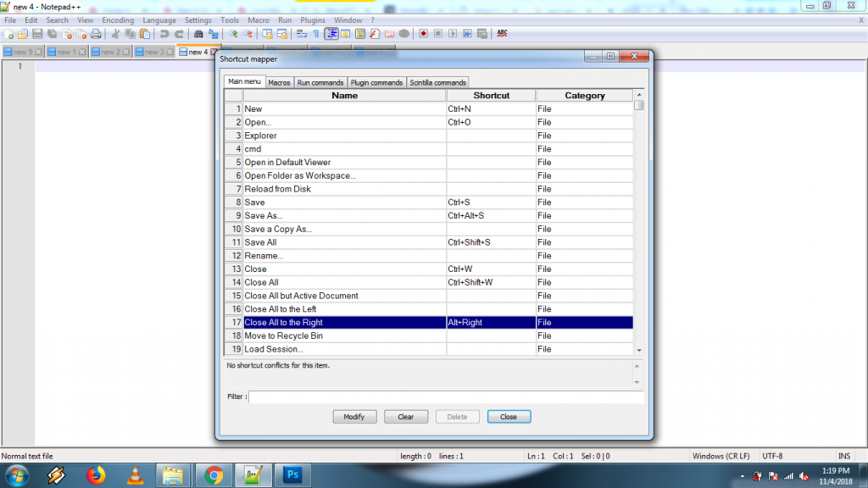Click the Function List toolbar icon
This screenshot has height=488, width=868.
(x=375, y=34)
